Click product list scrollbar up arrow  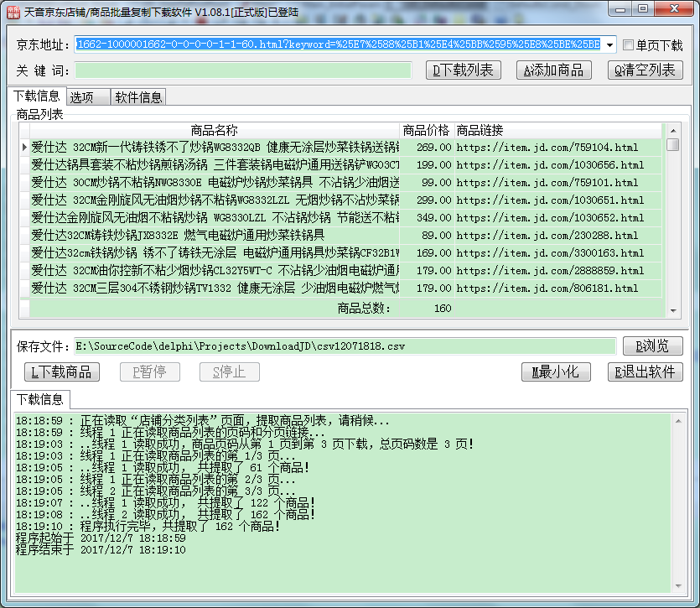[x=673, y=131]
